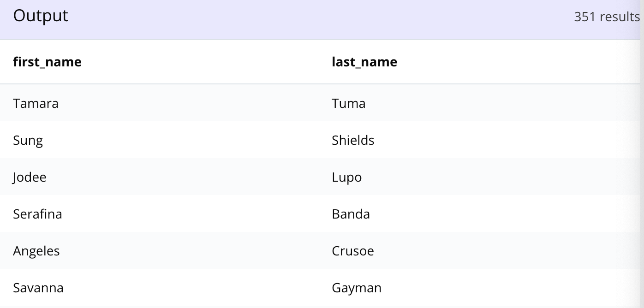Click the last_name column header
This screenshot has width=644, height=308.
[364, 62]
